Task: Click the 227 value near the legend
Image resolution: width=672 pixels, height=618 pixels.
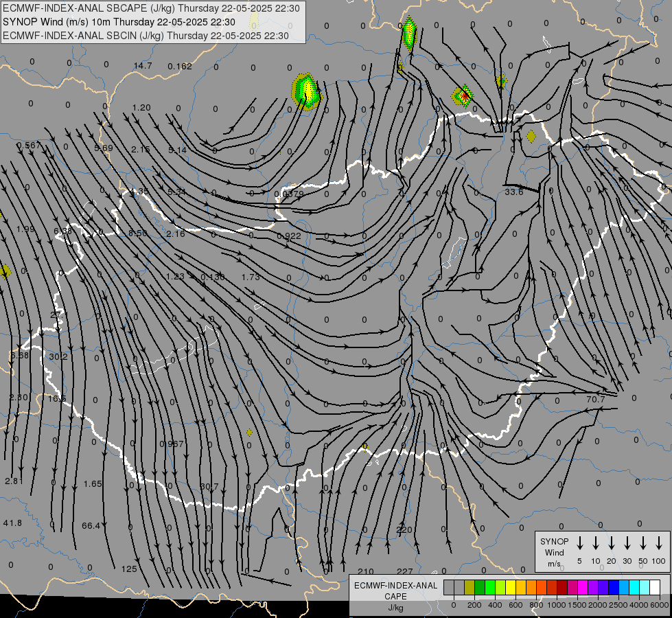Action: 404,571
